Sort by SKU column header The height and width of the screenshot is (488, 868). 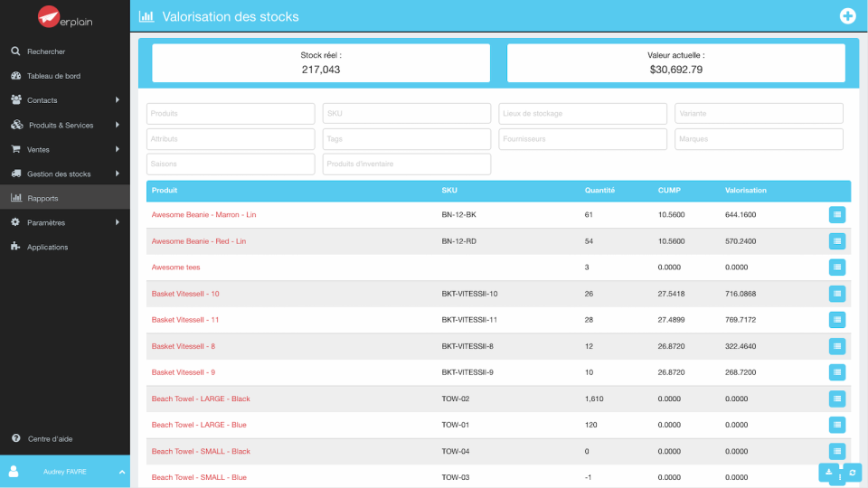coord(449,191)
